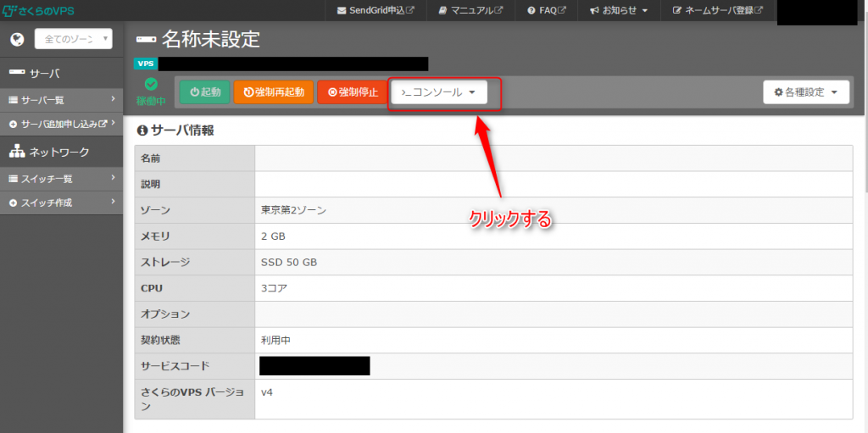Click the server icon beside 名称未設定 title
868x433 pixels.
[146, 40]
